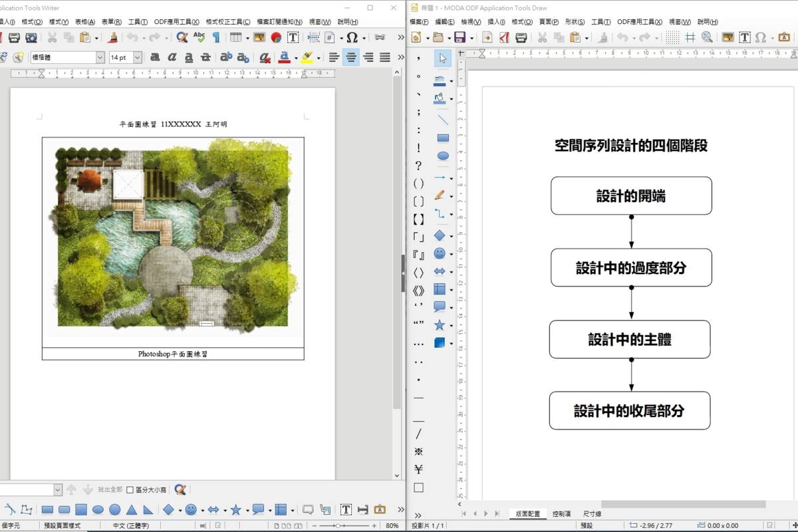798x532 pixels.
Task: Toggle Bold formatting in Writer
Action: [155, 58]
